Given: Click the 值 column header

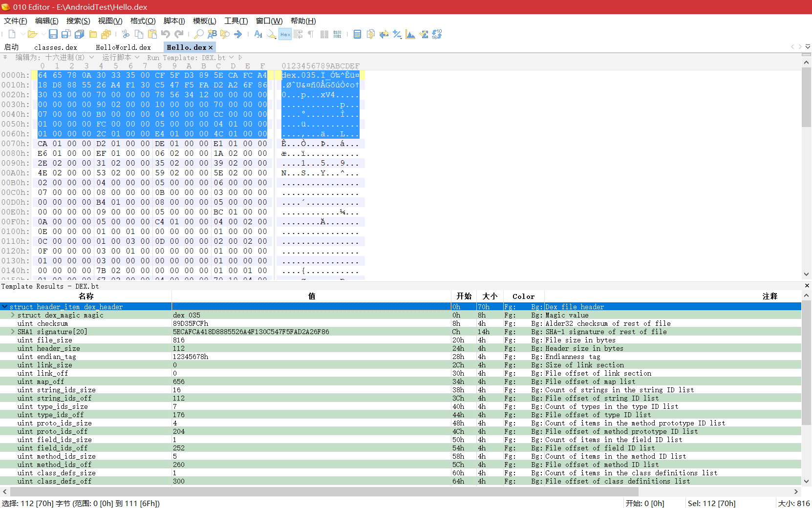Looking at the screenshot, I should point(312,296).
